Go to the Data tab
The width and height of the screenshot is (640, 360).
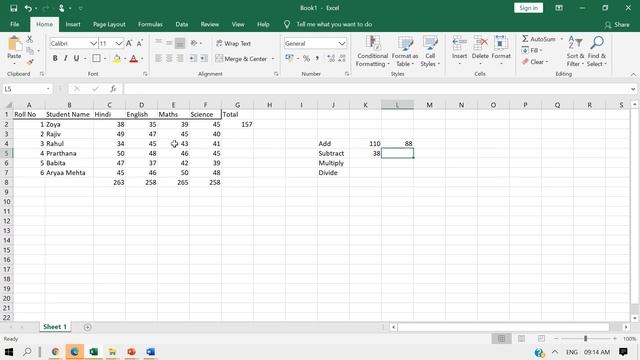[x=182, y=24]
